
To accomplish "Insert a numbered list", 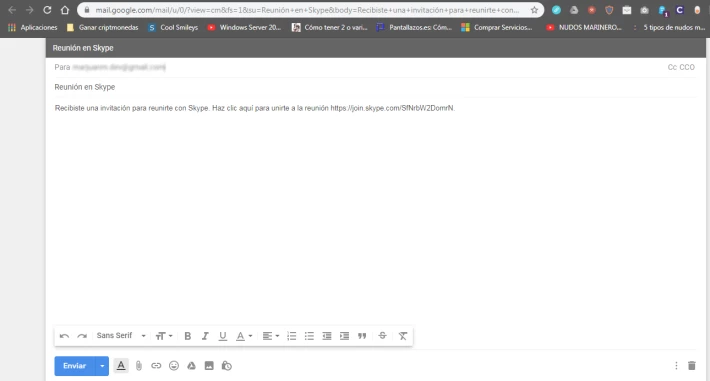I will (292, 336).
